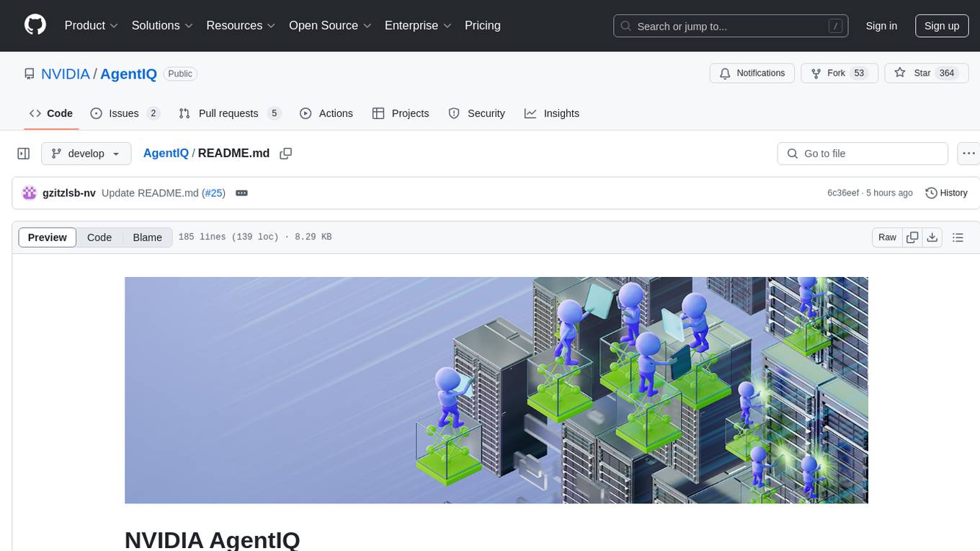Expand the file tree side panel

tap(24, 154)
